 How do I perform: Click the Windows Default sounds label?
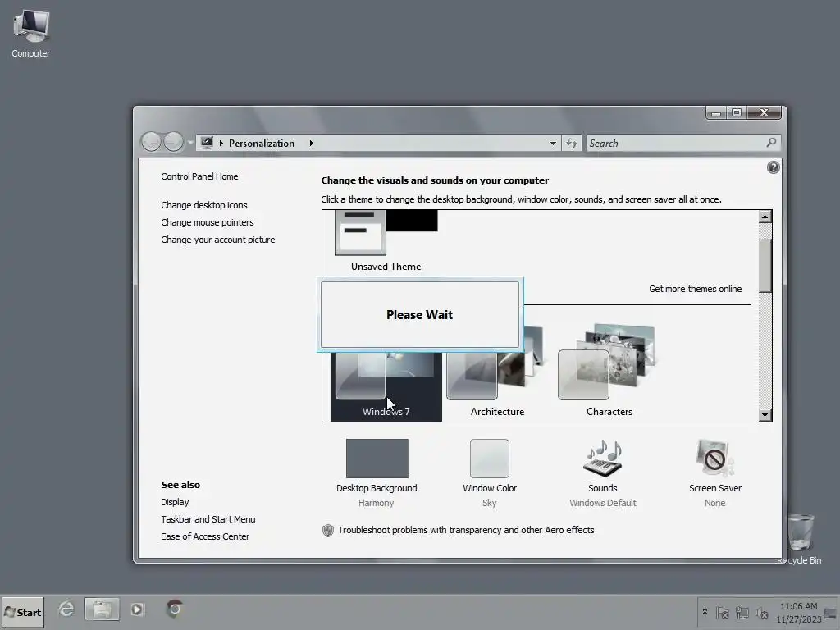[603, 503]
